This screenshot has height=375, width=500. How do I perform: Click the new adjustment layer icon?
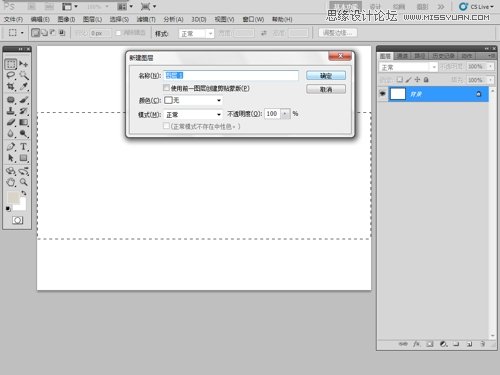[443, 344]
